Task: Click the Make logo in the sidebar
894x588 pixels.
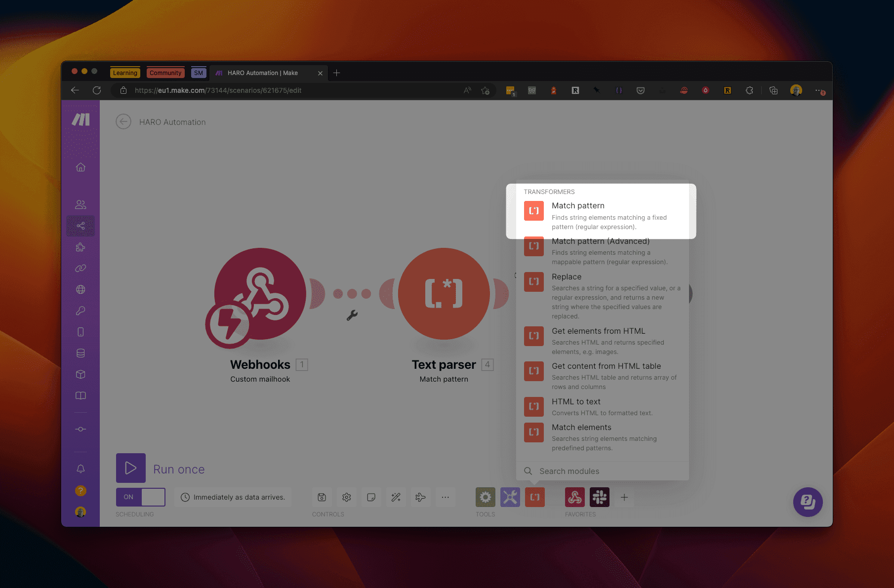Action: pos(81,119)
